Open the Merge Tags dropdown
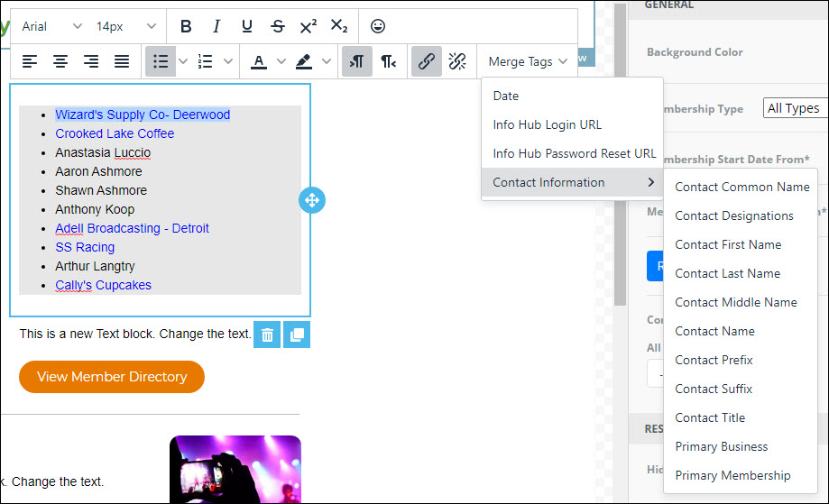Screen dimensions: 829x504 (x=528, y=62)
